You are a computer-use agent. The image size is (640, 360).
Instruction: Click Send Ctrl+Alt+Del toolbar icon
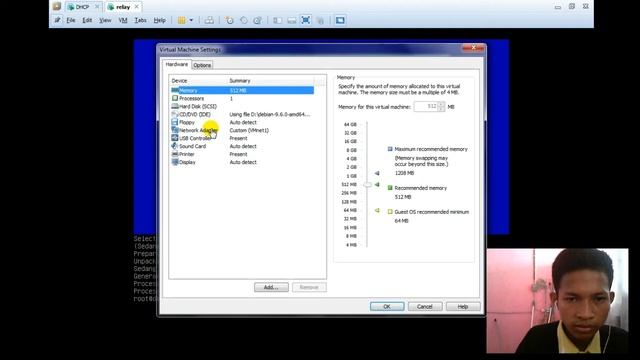coord(209,20)
